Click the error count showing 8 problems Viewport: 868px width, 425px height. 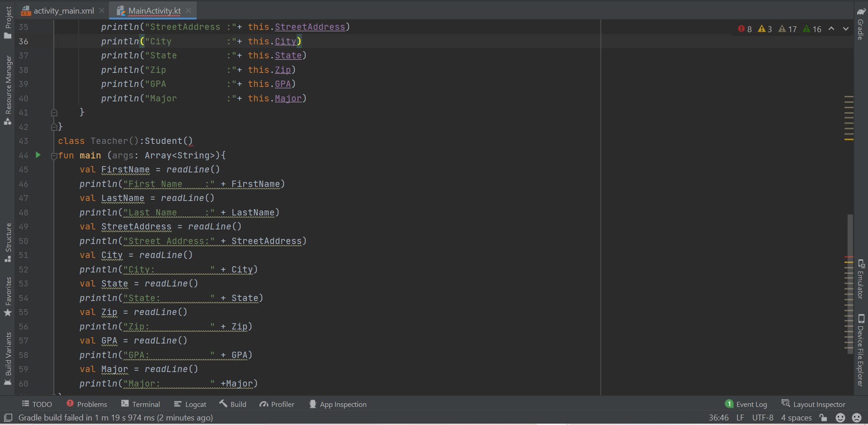click(x=744, y=29)
